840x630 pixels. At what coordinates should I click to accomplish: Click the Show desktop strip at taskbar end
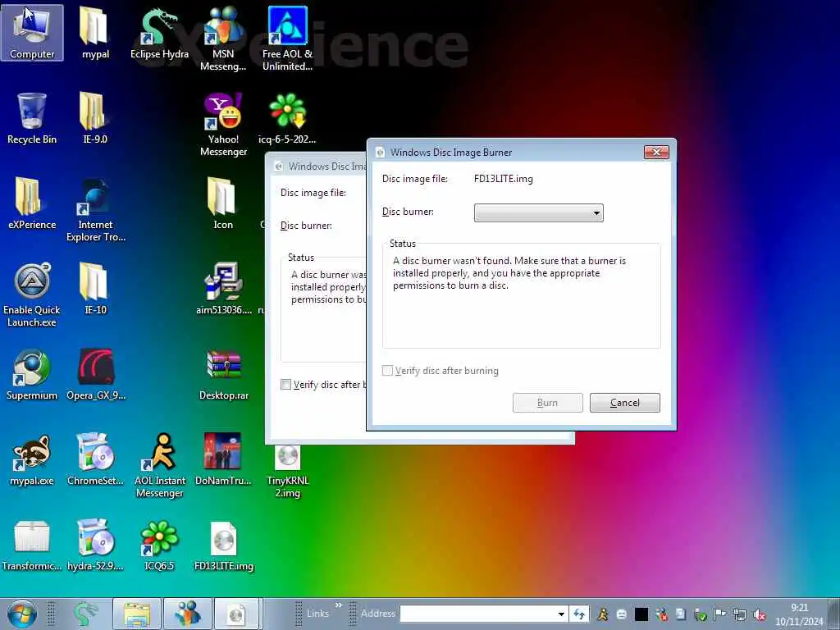tap(834, 614)
